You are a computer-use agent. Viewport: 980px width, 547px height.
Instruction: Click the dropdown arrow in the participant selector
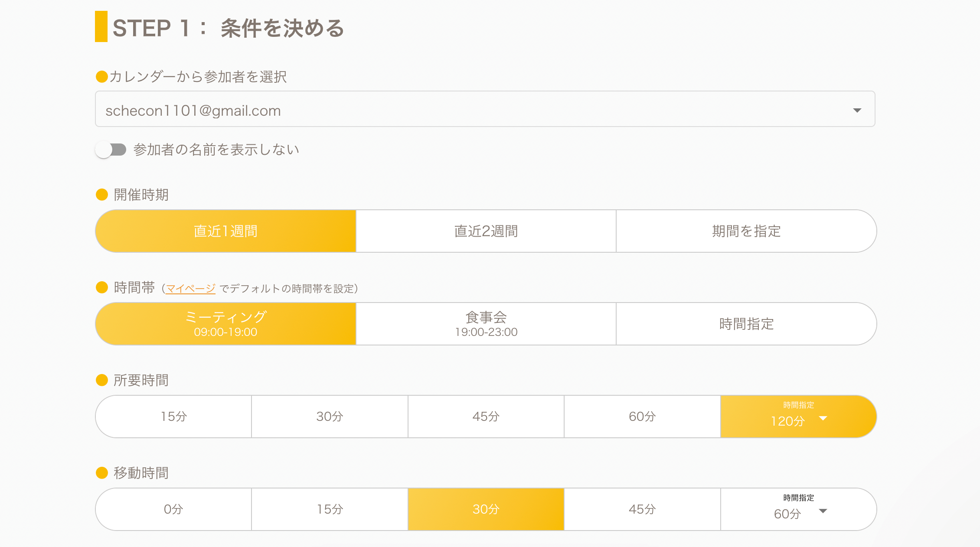pos(857,110)
